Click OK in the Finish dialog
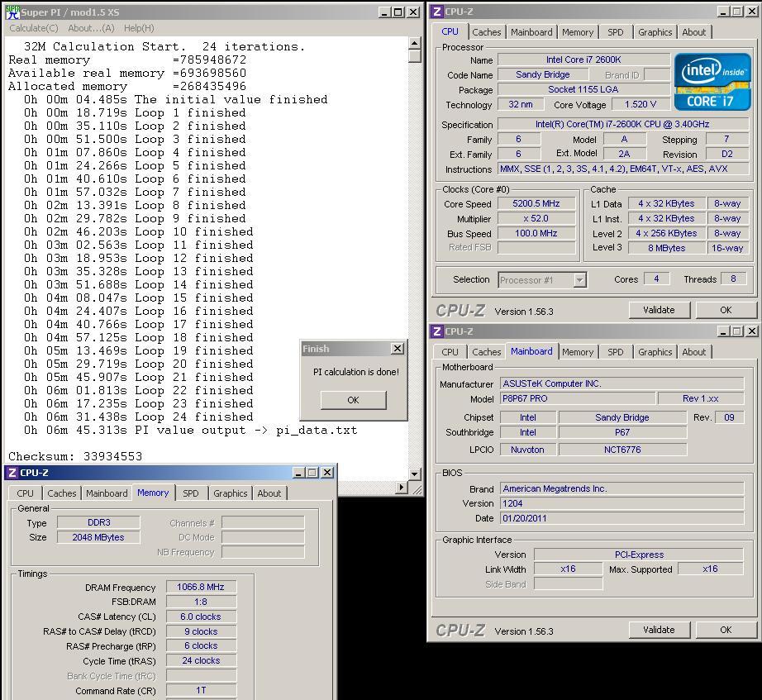The height and width of the screenshot is (700, 762). coord(353,400)
